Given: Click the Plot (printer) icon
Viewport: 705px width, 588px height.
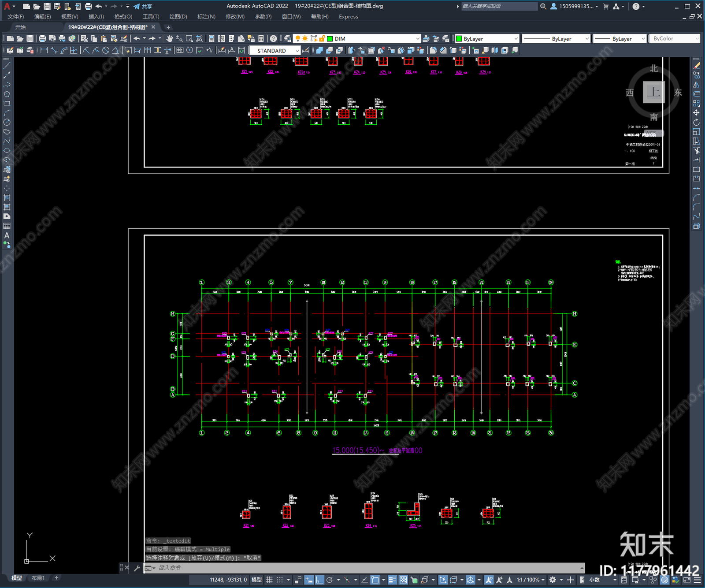Looking at the screenshot, I should pos(42,39).
